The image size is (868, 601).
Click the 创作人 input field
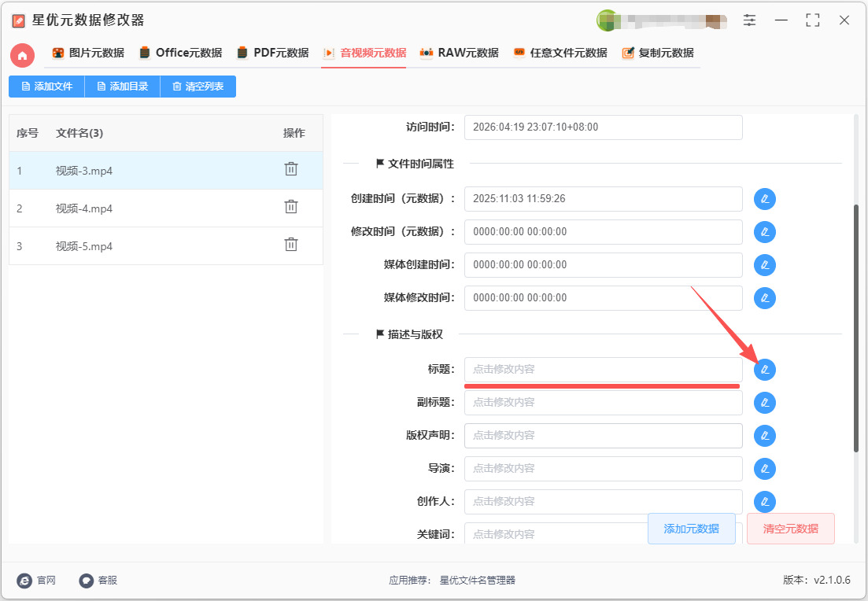tap(604, 501)
